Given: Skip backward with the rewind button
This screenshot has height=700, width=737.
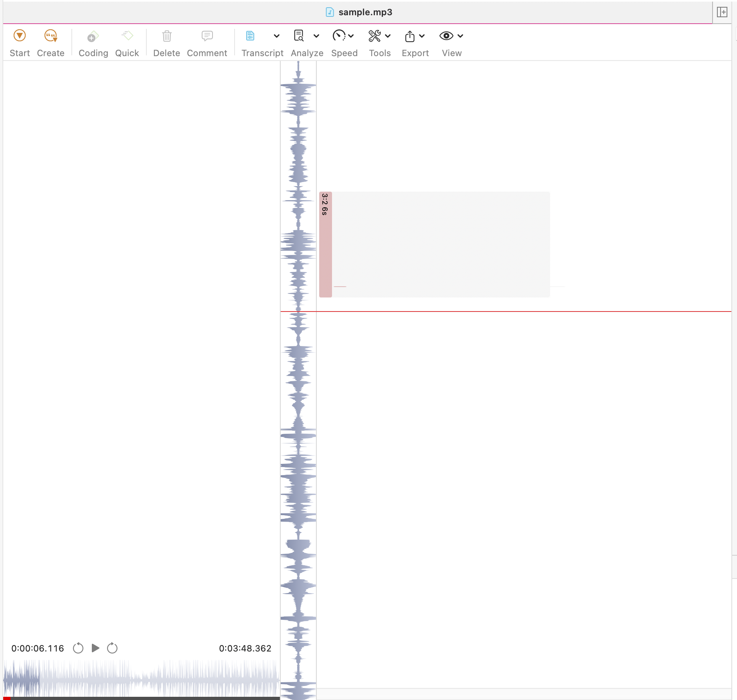Looking at the screenshot, I should (x=78, y=648).
